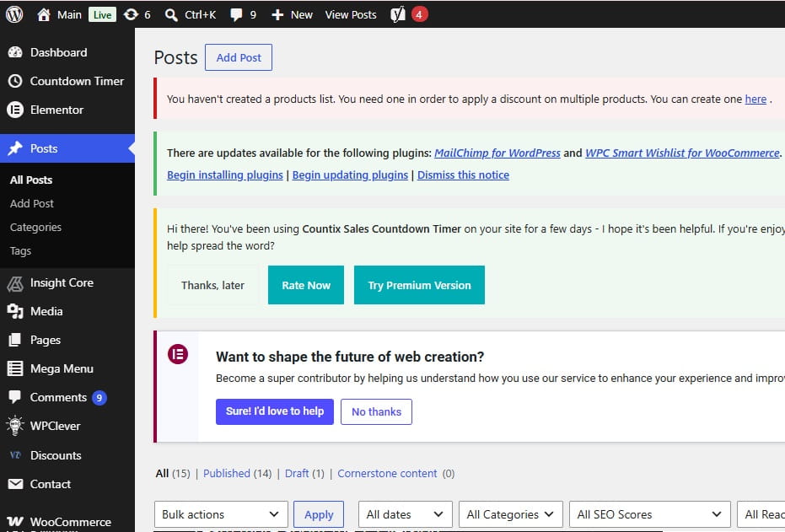Open Categories submenu item
The height and width of the screenshot is (532, 785).
pos(35,227)
